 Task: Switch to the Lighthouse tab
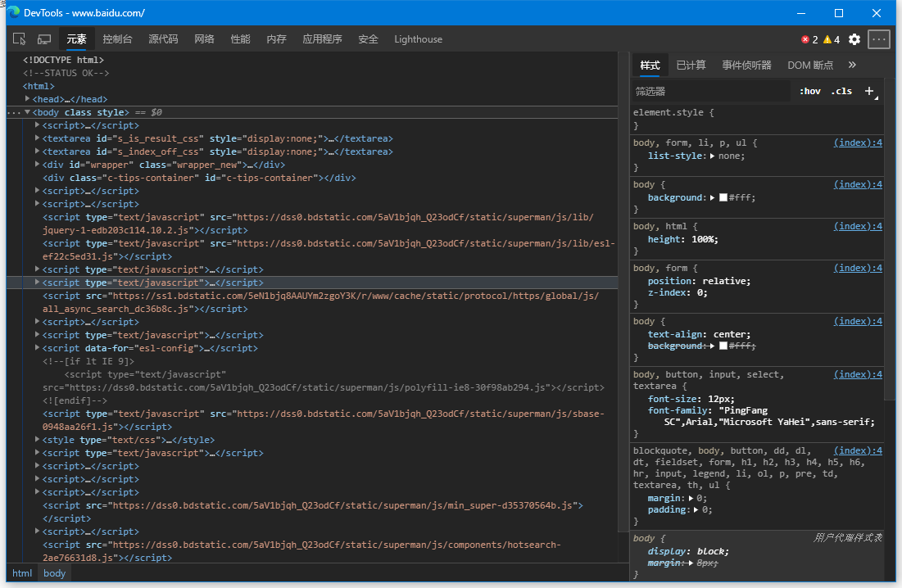418,39
